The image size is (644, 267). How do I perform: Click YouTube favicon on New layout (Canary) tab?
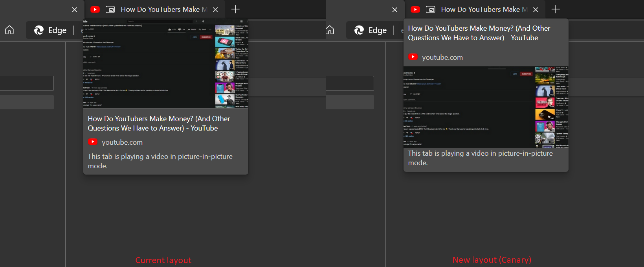tap(415, 9)
